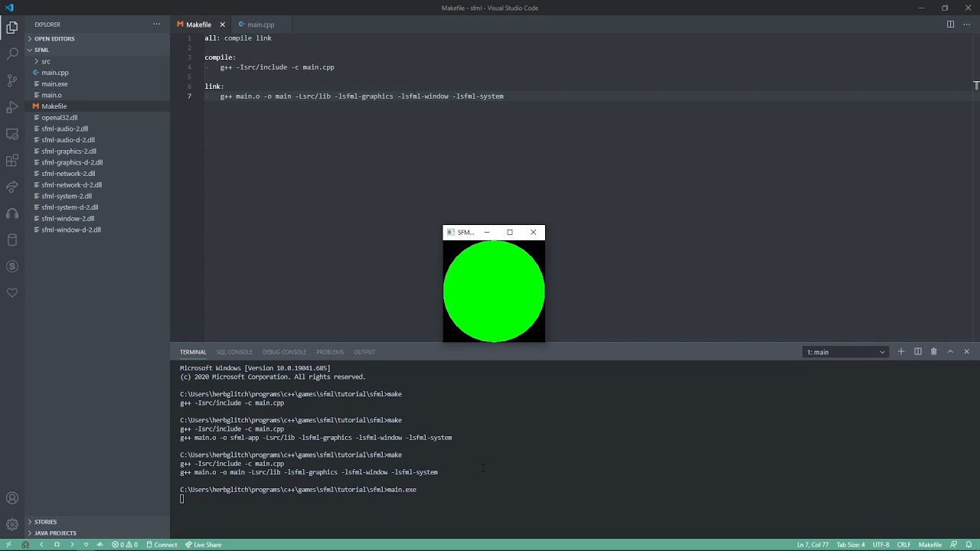Open the Run and Debug view

[12, 107]
